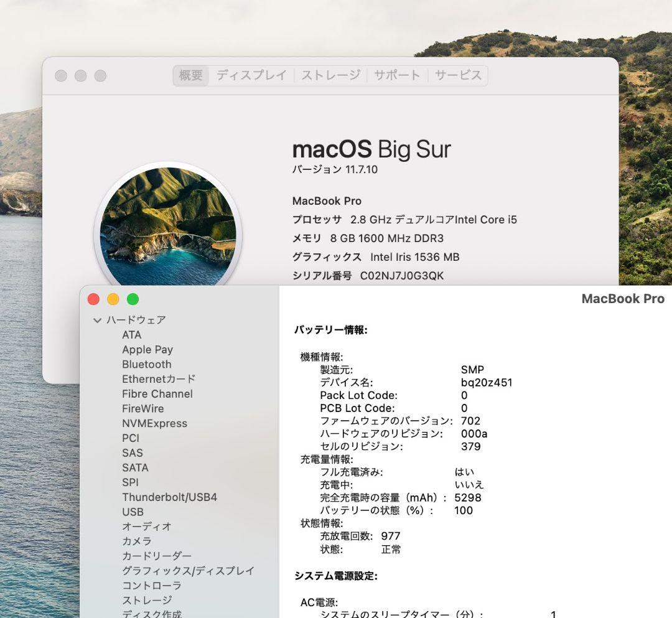Image resolution: width=672 pixels, height=618 pixels.
Task: Open Fibre Channel details
Action: (157, 393)
